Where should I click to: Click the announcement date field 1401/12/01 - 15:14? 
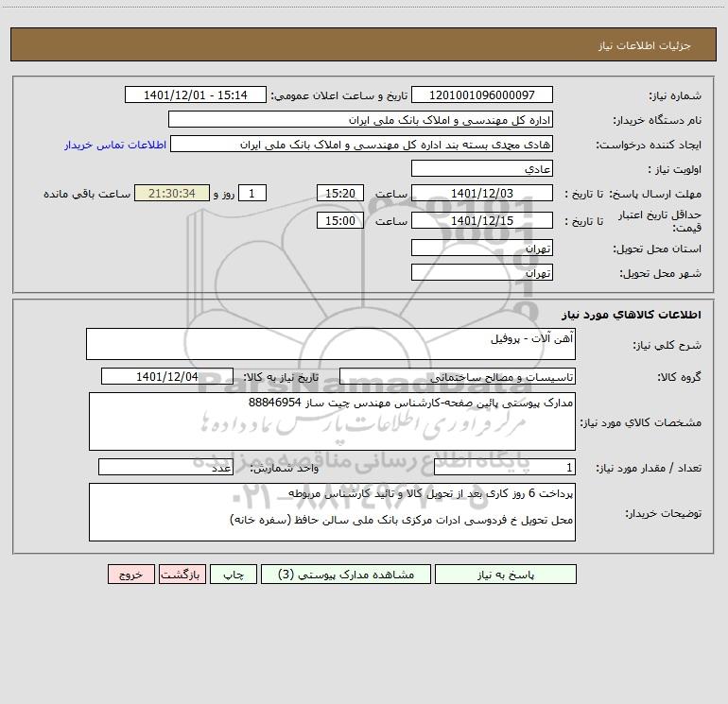pos(196,94)
